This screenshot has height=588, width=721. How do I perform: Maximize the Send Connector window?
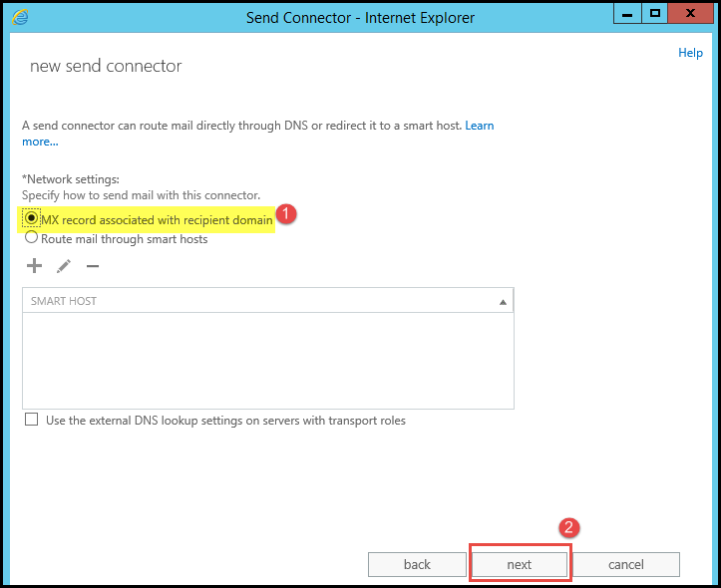click(655, 13)
